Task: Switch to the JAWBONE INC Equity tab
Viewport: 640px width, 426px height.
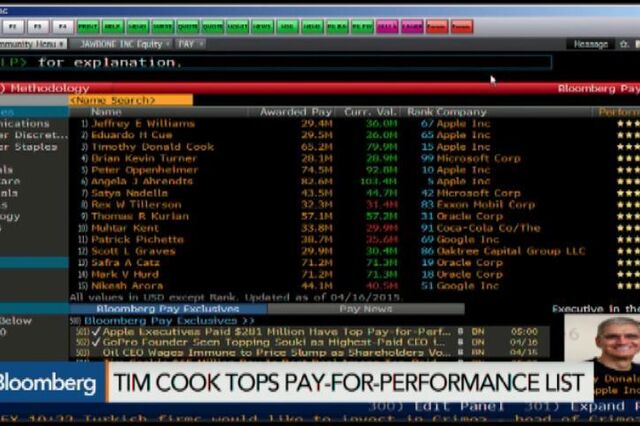Action: coord(121,44)
